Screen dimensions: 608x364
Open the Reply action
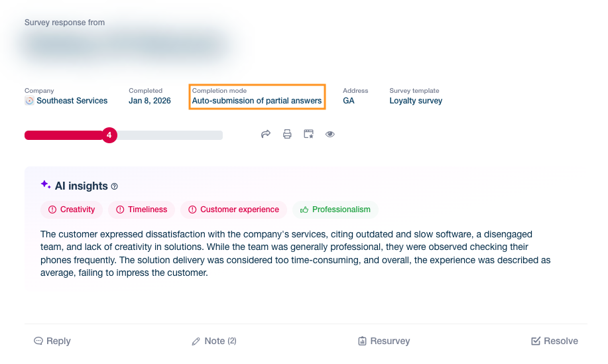coord(52,341)
